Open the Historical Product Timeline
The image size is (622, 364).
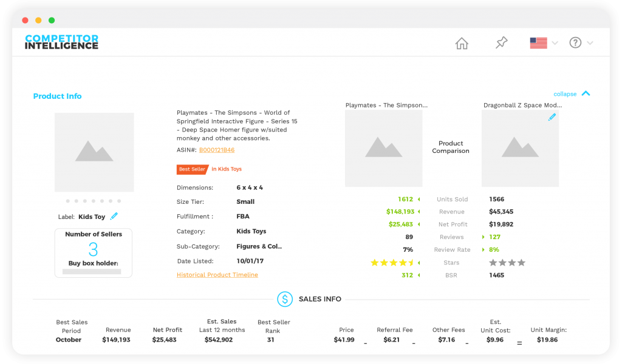click(x=217, y=275)
